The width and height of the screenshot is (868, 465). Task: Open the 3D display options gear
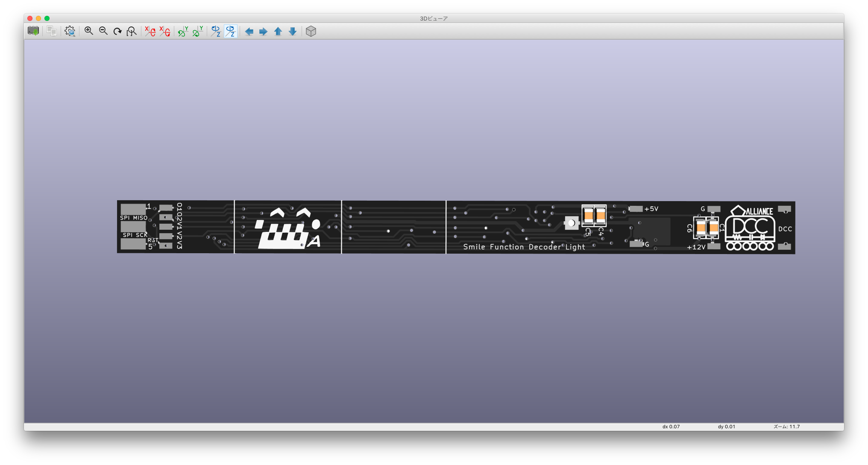click(x=70, y=31)
